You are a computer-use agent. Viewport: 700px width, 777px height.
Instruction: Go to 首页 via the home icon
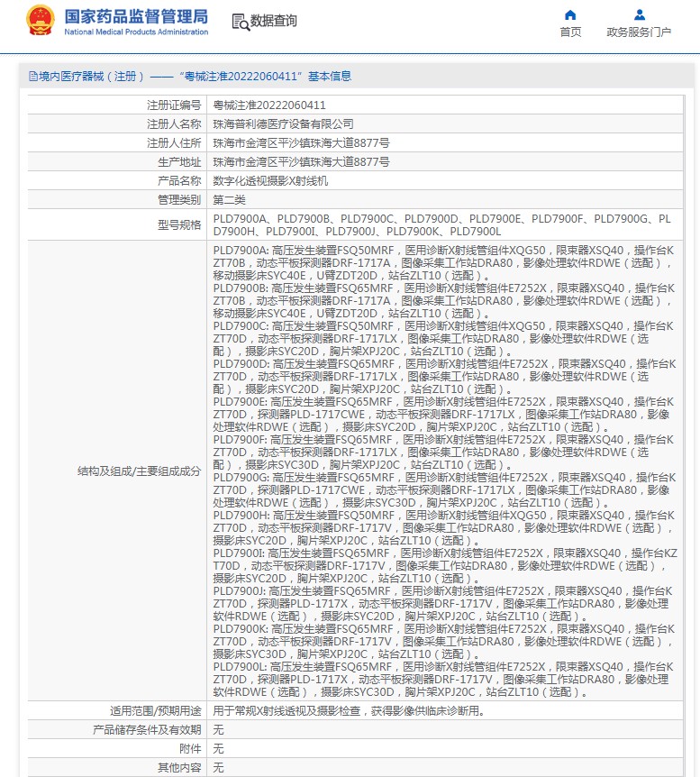coord(570,14)
